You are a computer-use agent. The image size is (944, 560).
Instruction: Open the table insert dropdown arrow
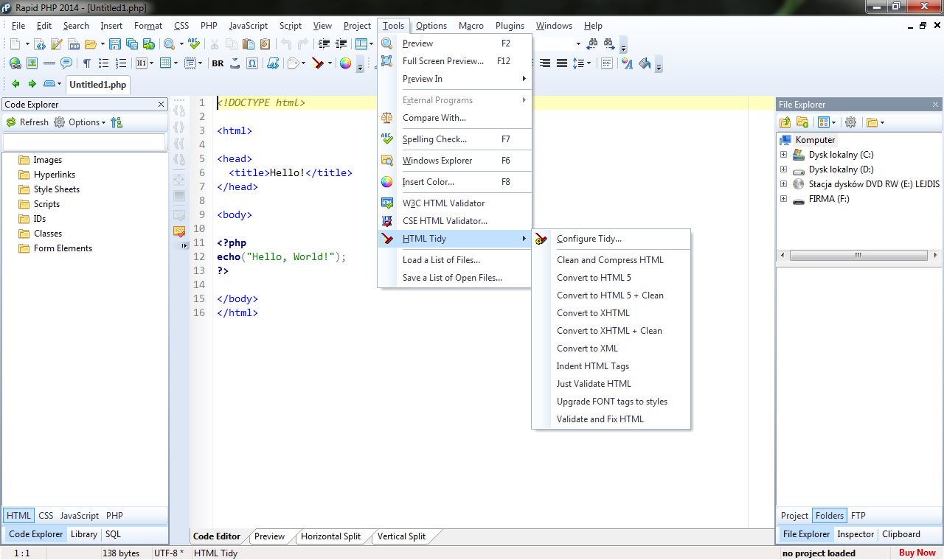(x=176, y=63)
